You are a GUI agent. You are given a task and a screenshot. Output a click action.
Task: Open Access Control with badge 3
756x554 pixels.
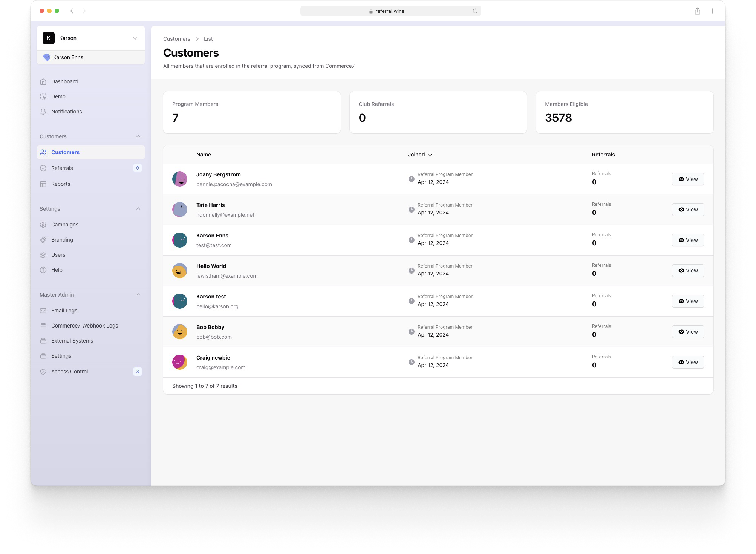coord(69,371)
